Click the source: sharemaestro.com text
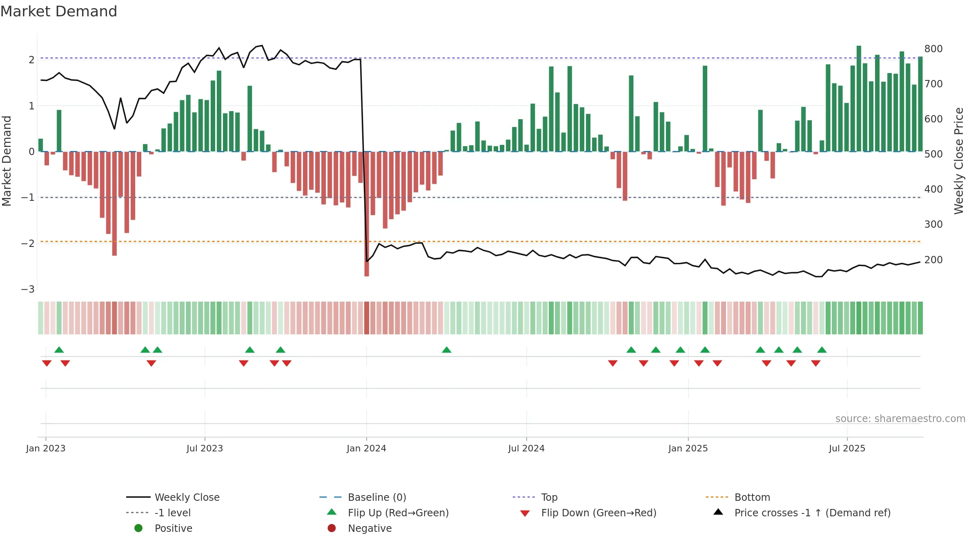The width and height of the screenshot is (980, 551). pyautogui.click(x=900, y=419)
